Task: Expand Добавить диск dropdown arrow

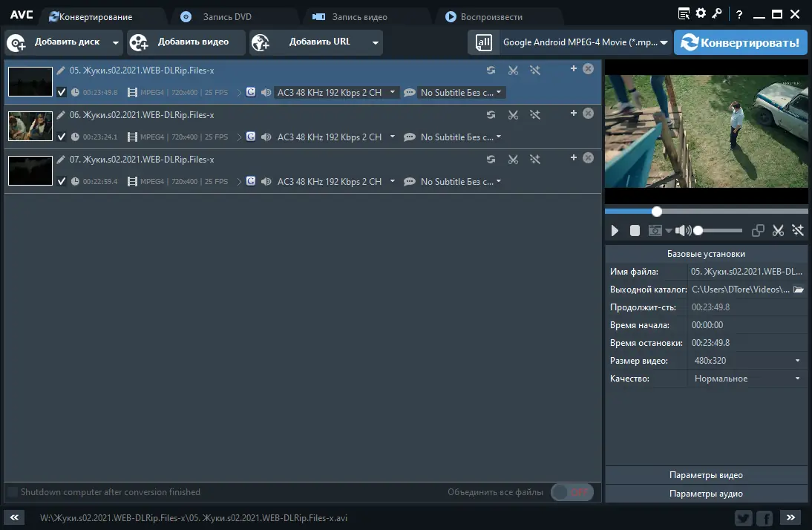Action: click(x=116, y=42)
